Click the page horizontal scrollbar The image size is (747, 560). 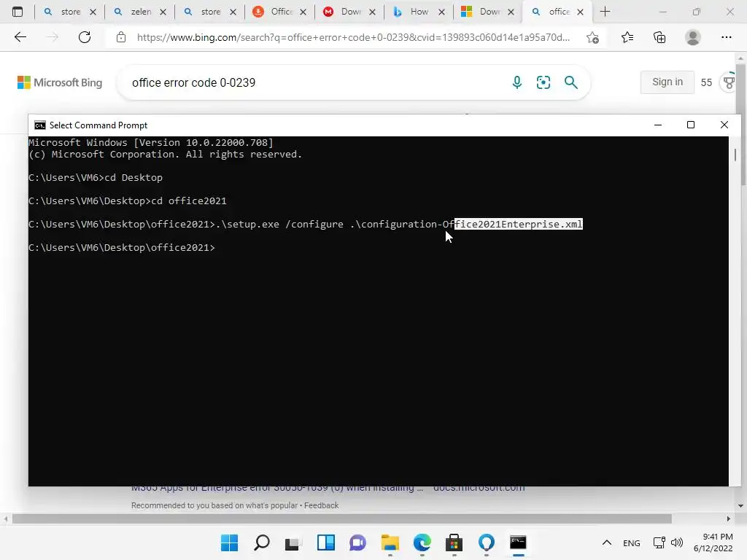[341, 518]
